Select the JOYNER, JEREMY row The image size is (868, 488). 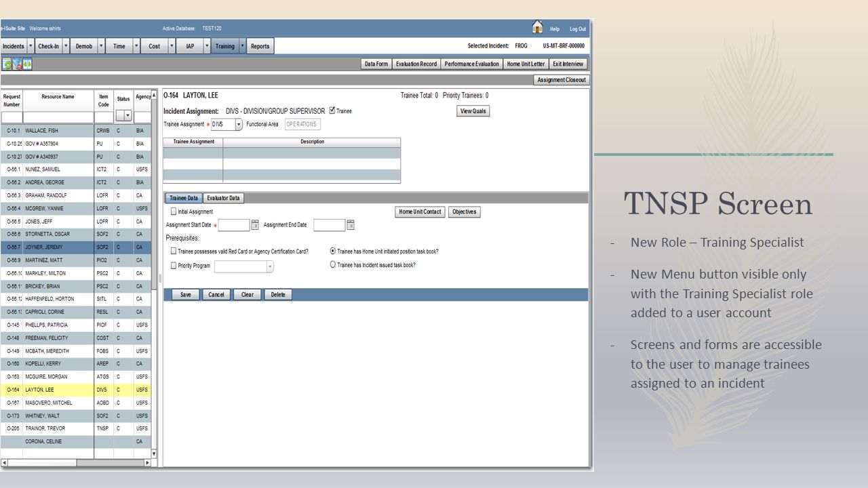pyautogui.click(x=75, y=248)
